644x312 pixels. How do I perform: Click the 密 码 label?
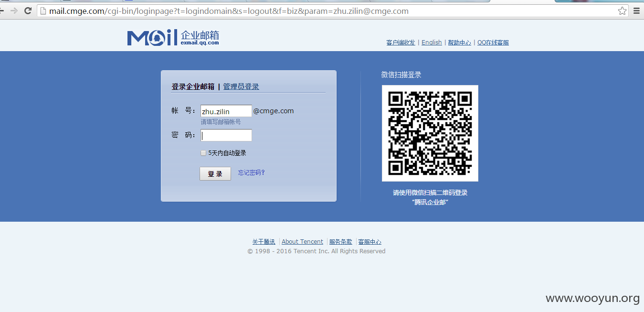click(x=183, y=135)
